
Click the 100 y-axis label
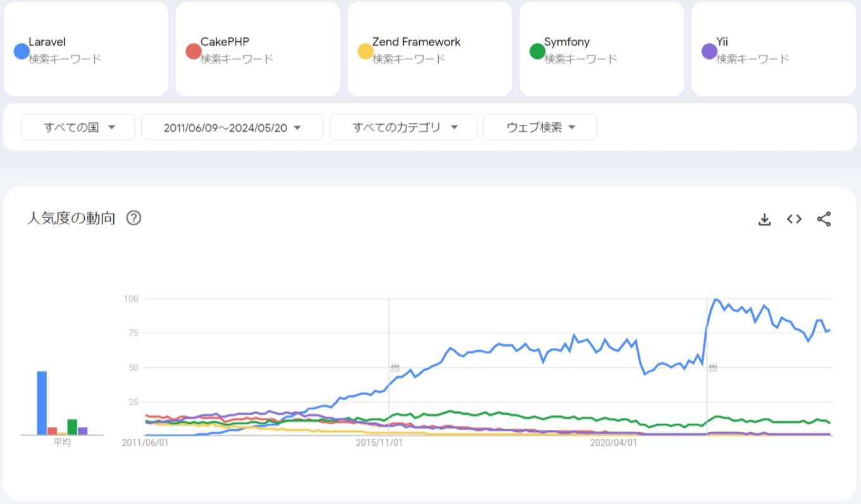click(x=132, y=298)
